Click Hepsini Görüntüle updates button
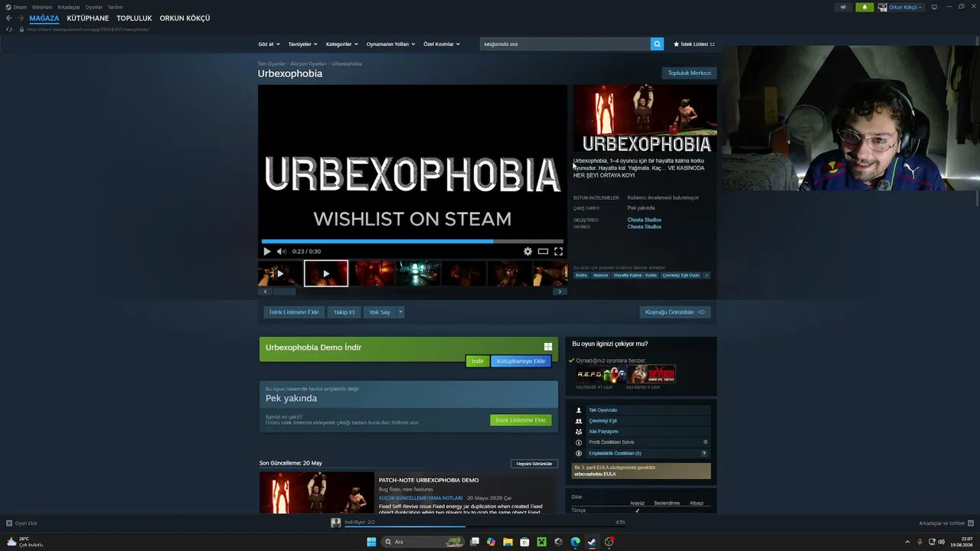The height and width of the screenshot is (551, 980). (x=534, y=464)
